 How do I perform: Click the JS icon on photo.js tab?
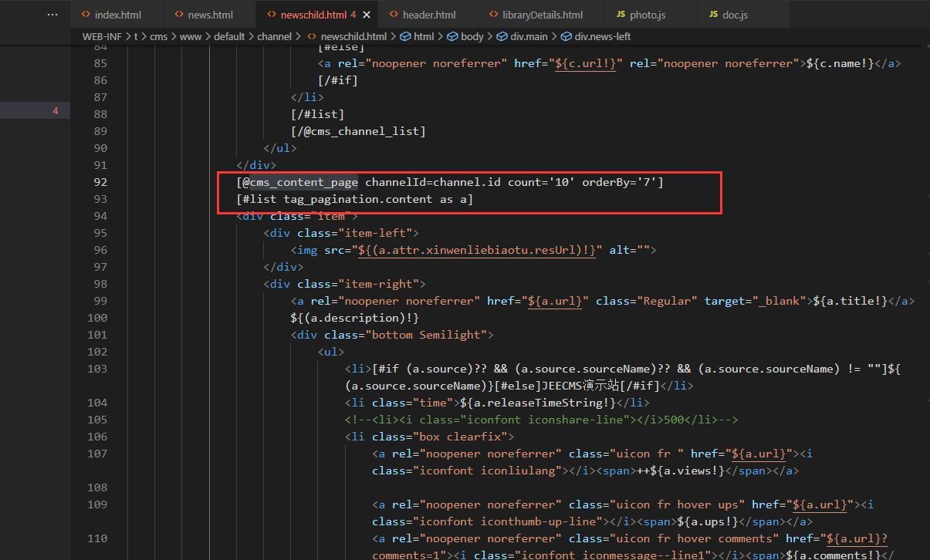point(621,15)
